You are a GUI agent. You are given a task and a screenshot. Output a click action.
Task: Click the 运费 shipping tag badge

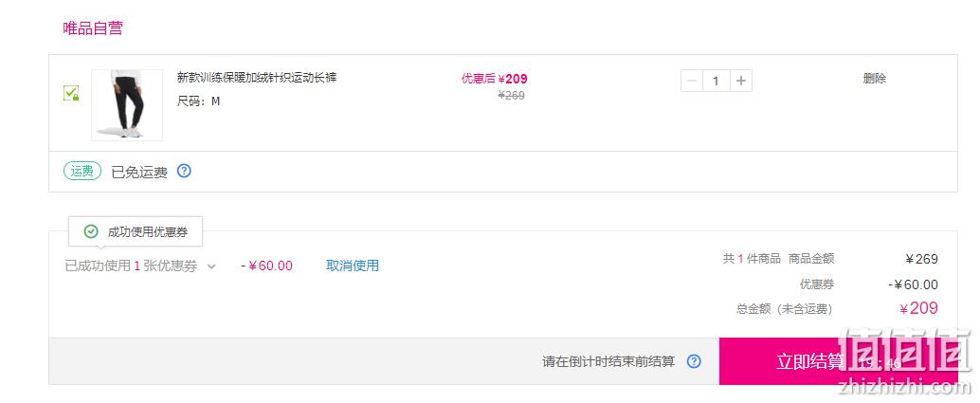82,171
